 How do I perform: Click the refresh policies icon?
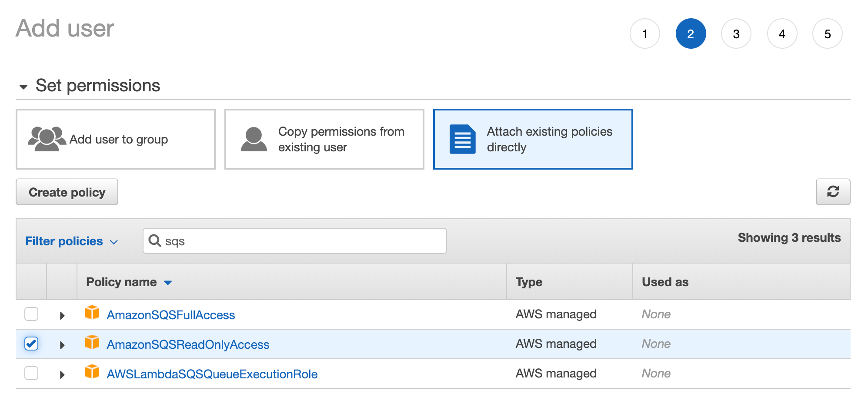[x=833, y=192]
